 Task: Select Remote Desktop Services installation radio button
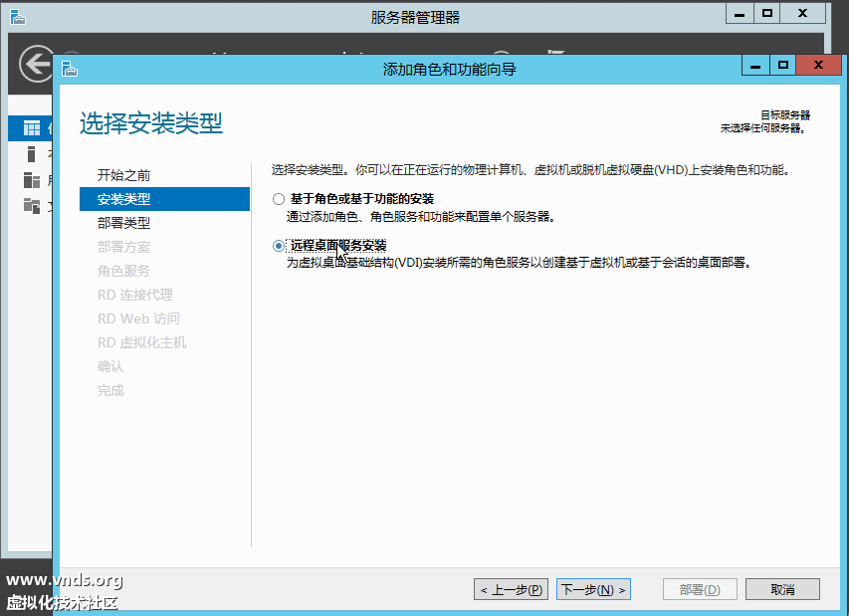[279, 246]
